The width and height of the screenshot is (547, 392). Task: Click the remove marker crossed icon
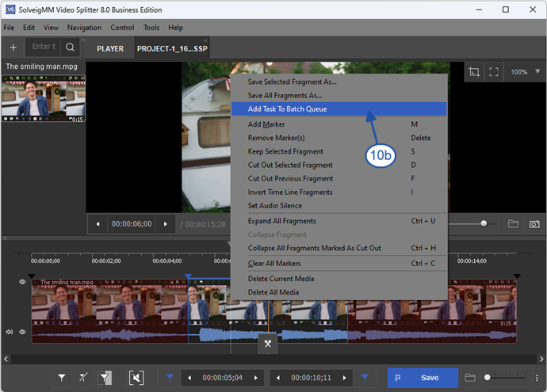click(x=83, y=378)
